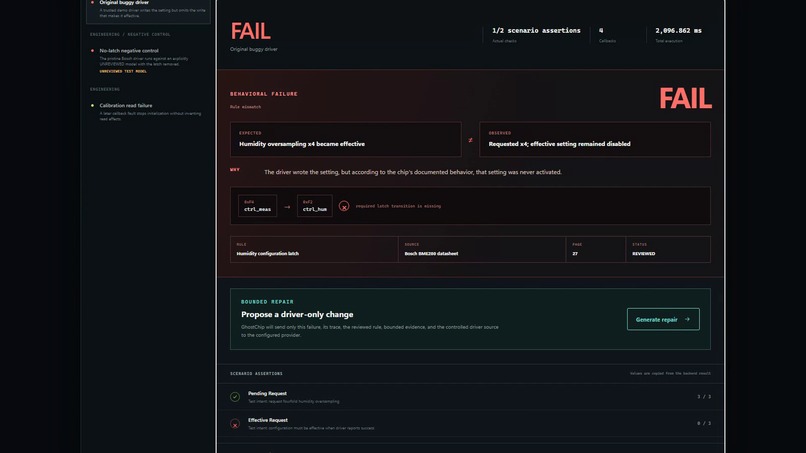806x453 pixels.
Task: Click the REVIEWED status cell
Action: (668, 249)
